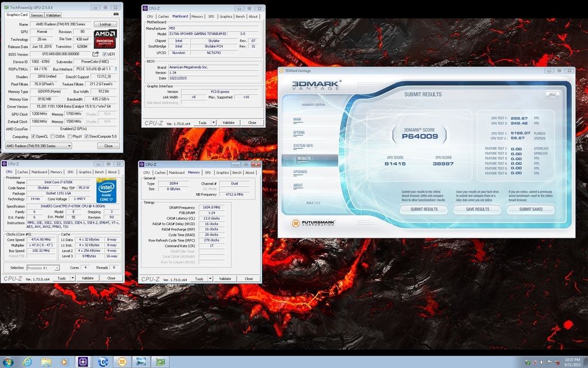Toggle the UEFI checkbox in GPU-Z
Screen dimensions: 588x368
pos(105,54)
